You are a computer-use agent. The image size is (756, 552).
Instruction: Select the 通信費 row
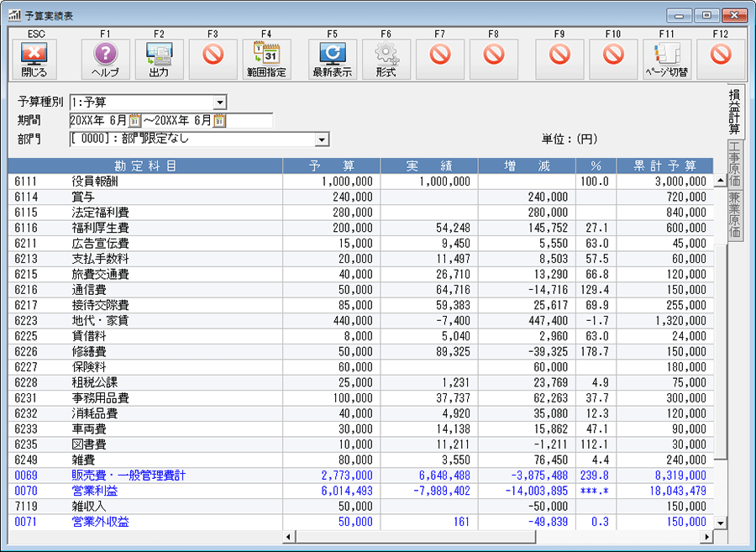pyautogui.click(x=360, y=290)
